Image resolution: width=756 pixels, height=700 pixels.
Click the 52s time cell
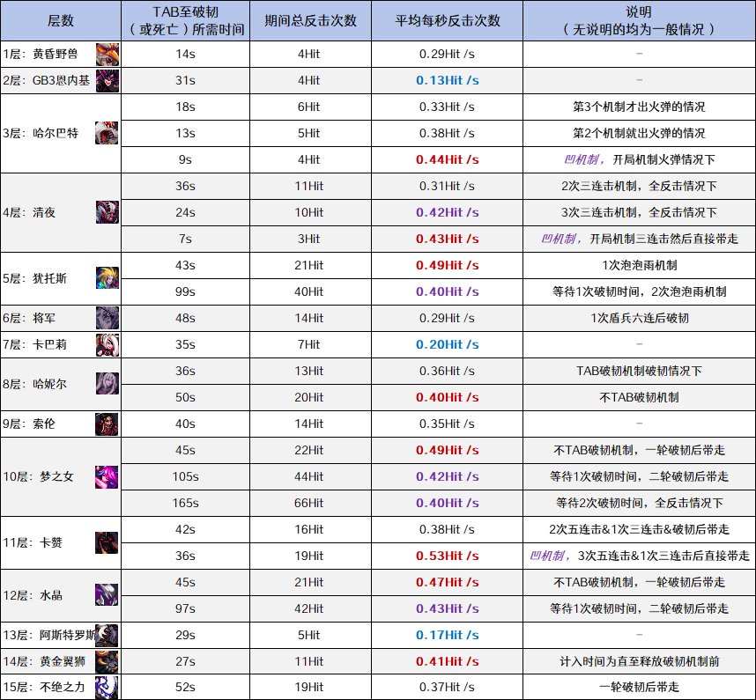[x=186, y=687]
